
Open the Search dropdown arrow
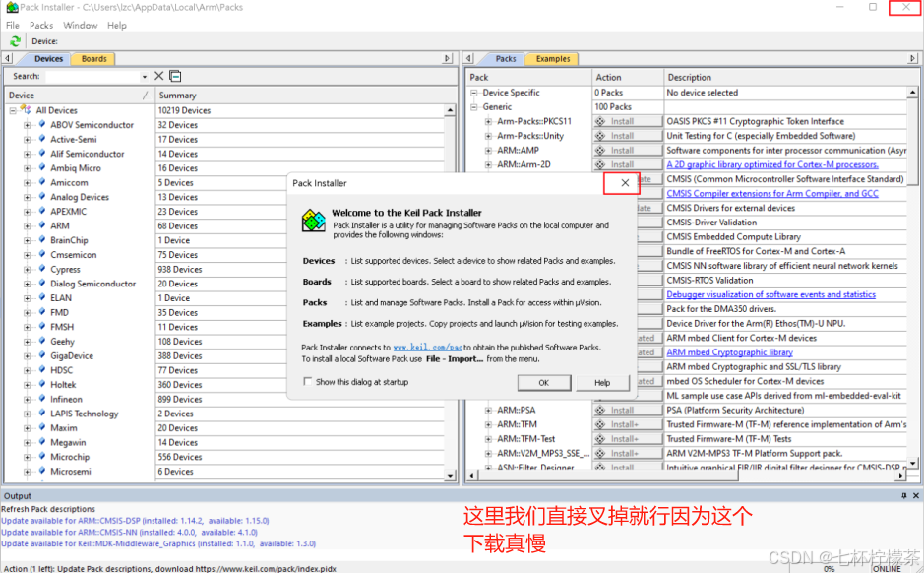pos(144,77)
